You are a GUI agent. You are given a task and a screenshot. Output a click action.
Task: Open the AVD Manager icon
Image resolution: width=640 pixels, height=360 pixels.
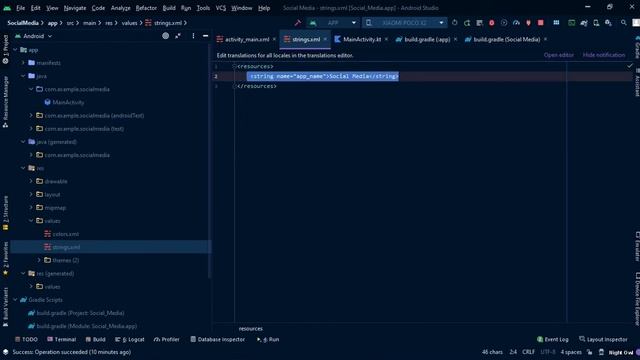click(x=596, y=23)
